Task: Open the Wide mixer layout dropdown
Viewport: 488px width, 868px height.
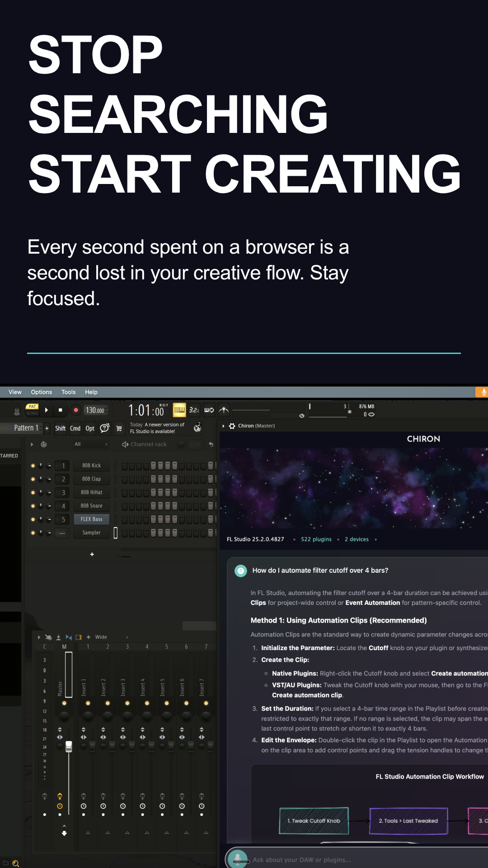Action: [x=111, y=637]
